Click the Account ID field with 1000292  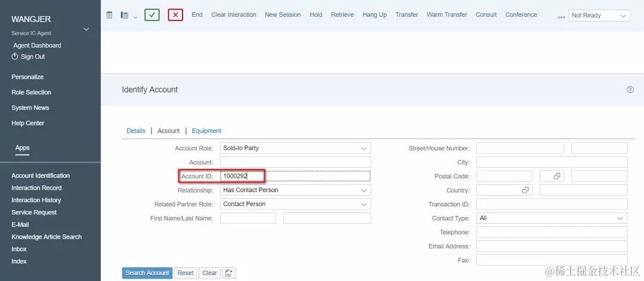pyautogui.click(x=295, y=176)
